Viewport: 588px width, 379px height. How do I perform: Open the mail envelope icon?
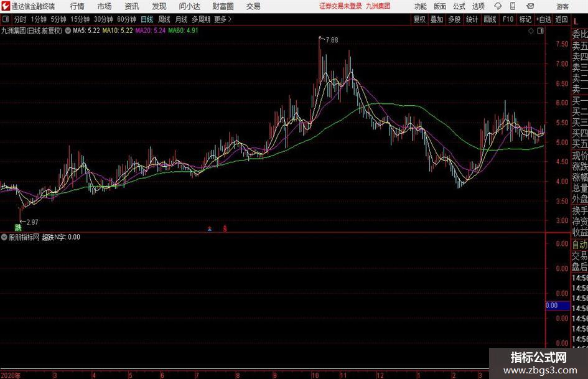[x=530, y=6]
